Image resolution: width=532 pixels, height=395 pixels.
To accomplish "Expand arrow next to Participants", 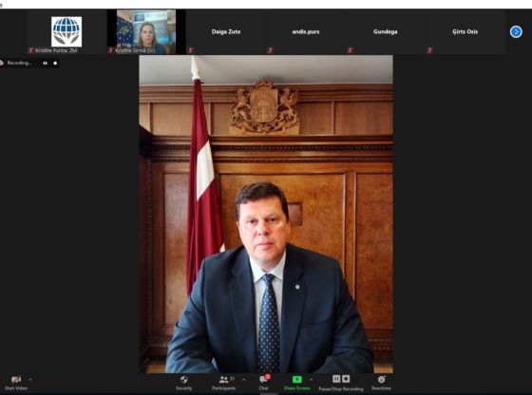I will click(243, 380).
